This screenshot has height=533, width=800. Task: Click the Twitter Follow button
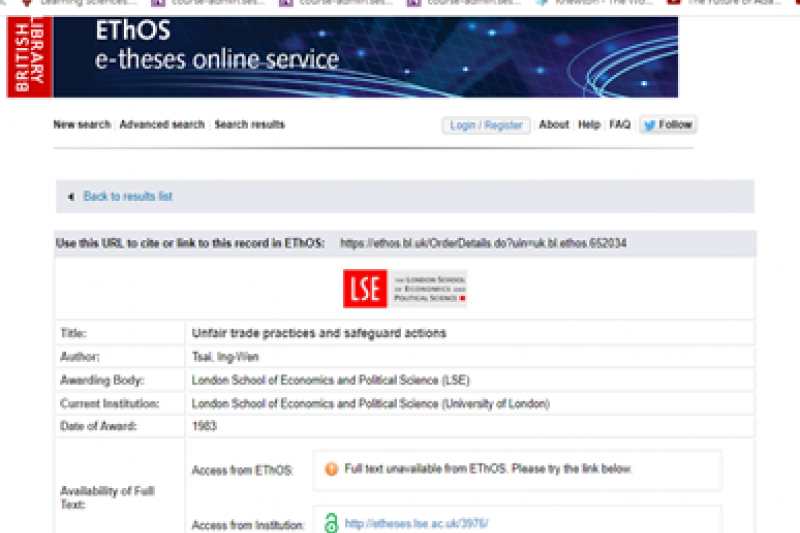tap(668, 125)
